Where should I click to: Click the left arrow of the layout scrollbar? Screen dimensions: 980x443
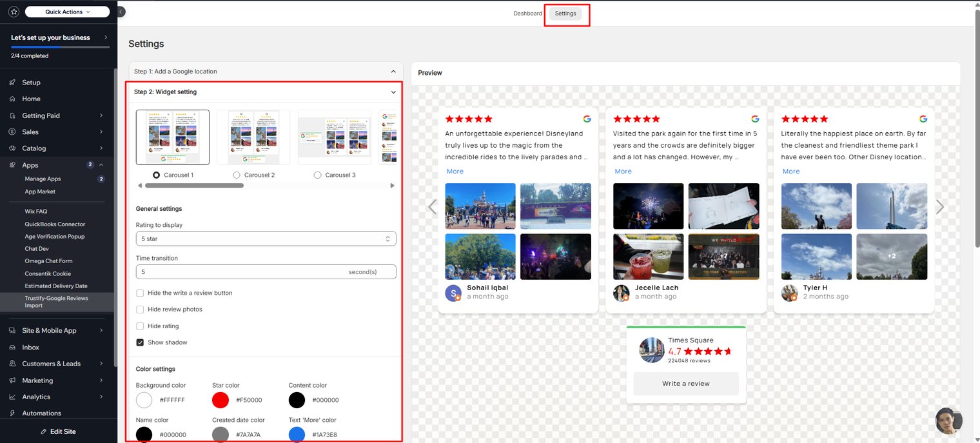click(140, 186)
